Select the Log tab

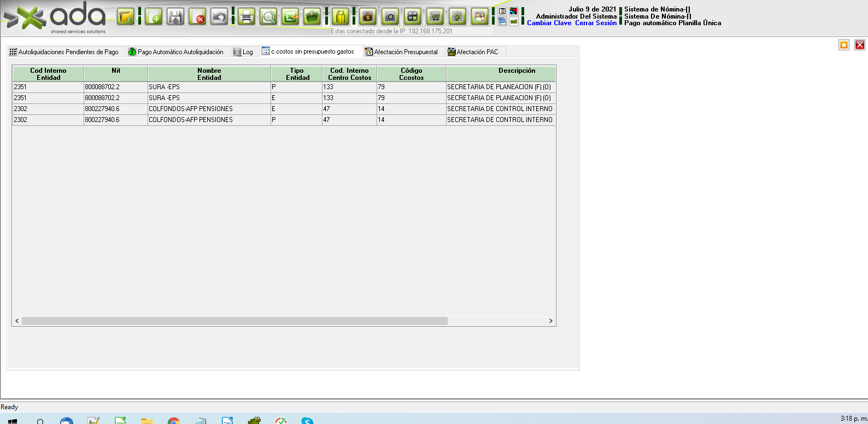click(x=243, y=52)
